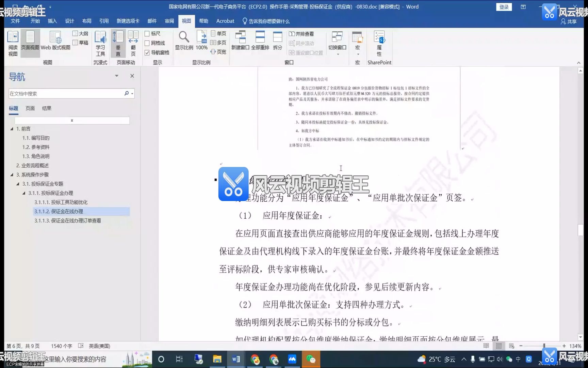Enable View Side by Side (并排查看)
The image size is (588, 368).
point(301,34)
